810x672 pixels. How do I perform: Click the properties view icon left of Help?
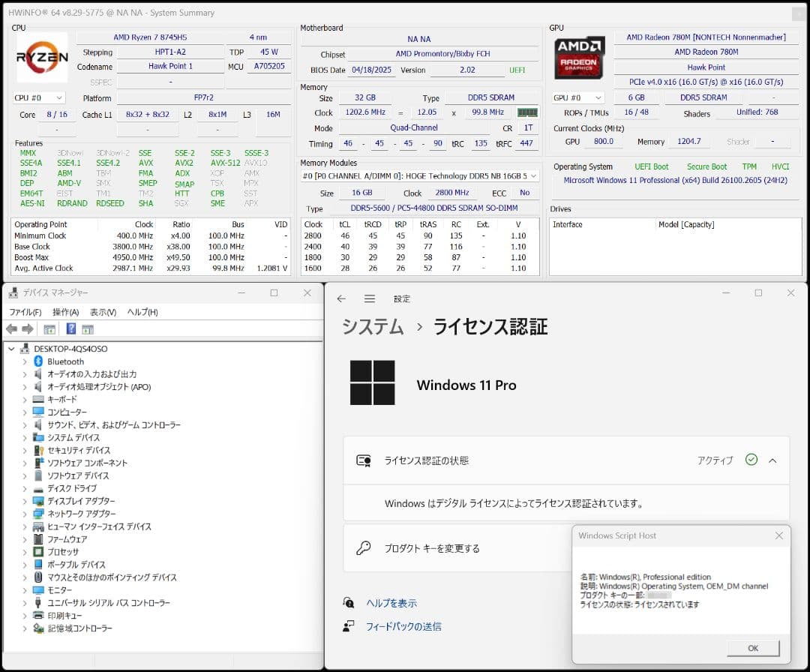click(x=49, y=329)
